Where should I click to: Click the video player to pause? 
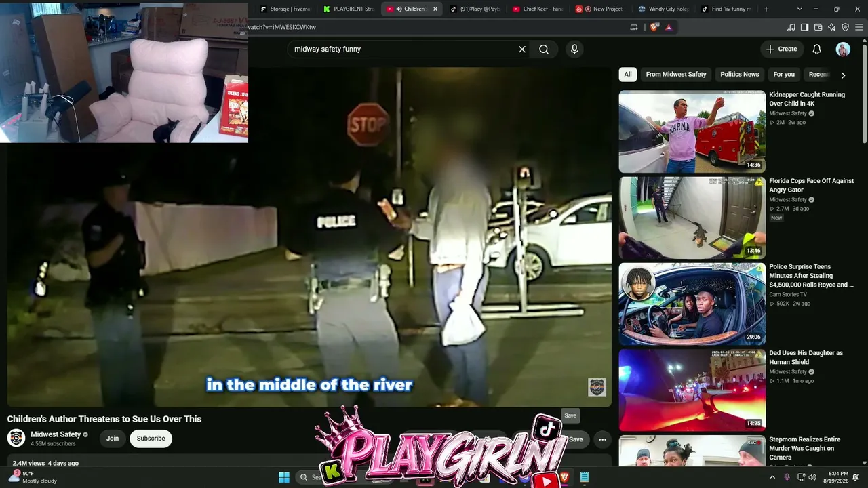tap(309, 237)
